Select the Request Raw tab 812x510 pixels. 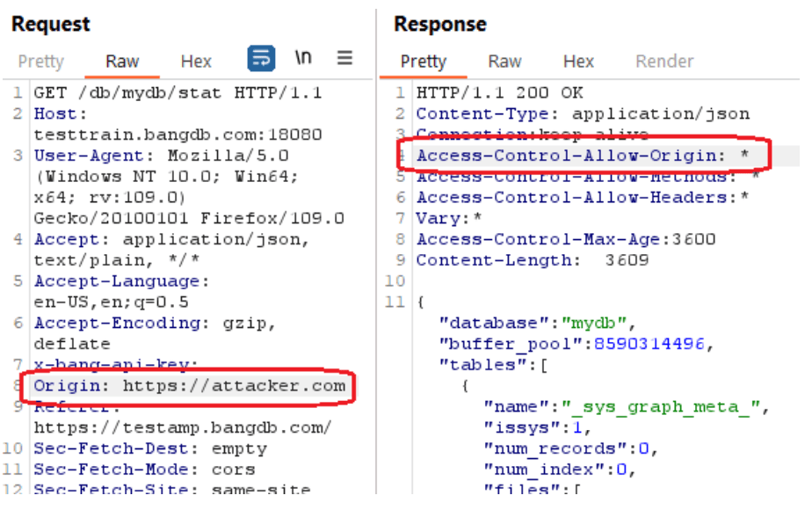tap(122, 62)
